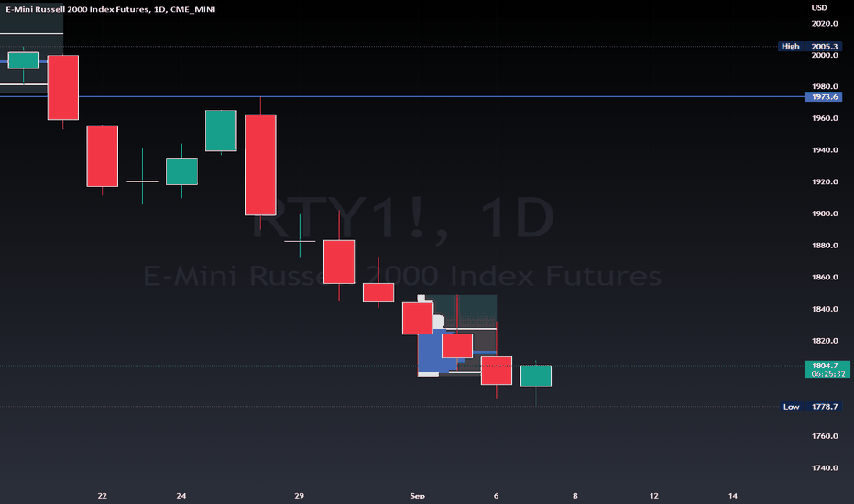Click the 1980.0 price axis label
This screenshot has width=854, height=504.
(x=825, y=86)
